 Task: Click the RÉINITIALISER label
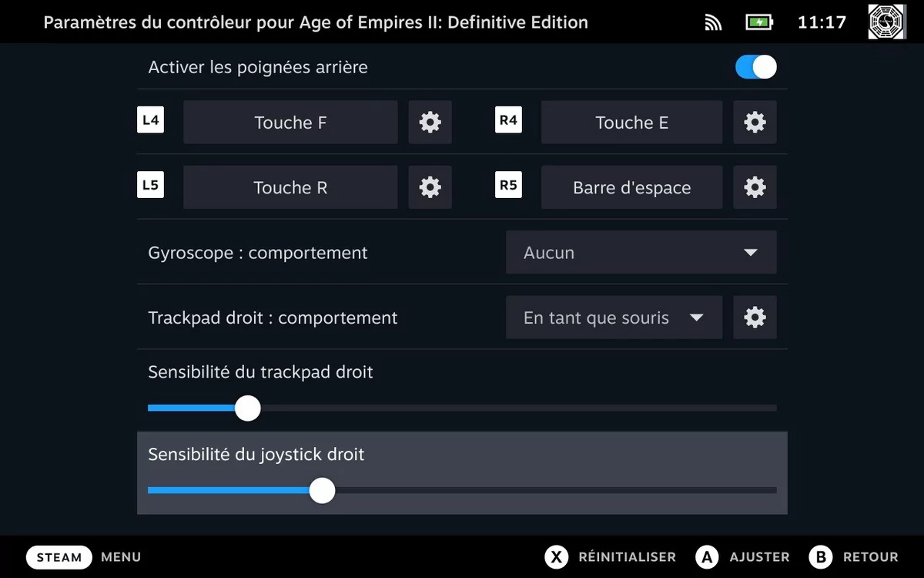pos(627,557)
